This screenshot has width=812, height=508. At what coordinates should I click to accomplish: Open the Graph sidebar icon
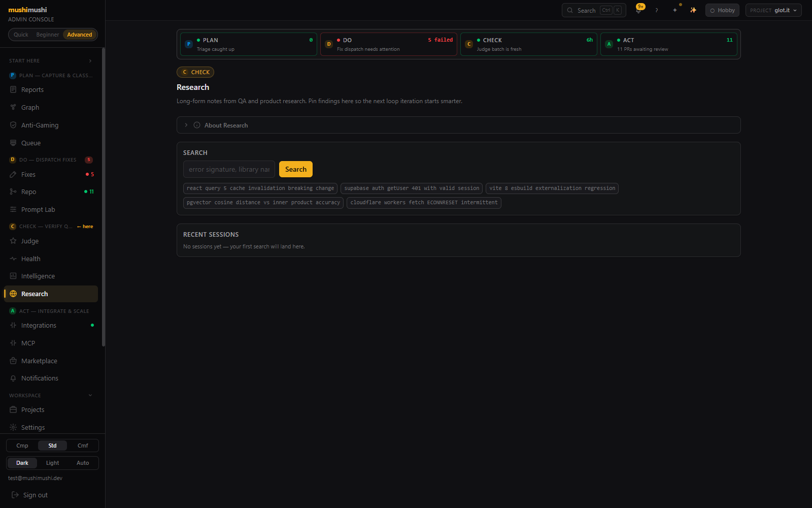click(13, 107)
